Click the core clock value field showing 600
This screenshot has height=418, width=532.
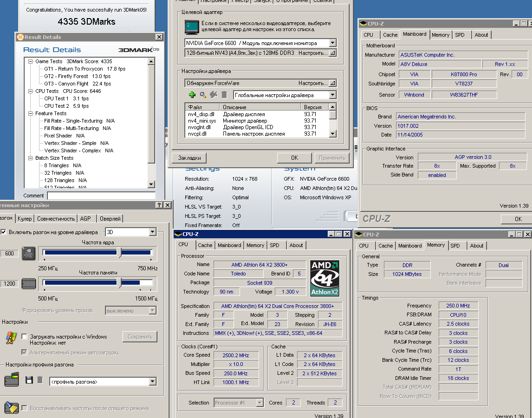(9, 253)
